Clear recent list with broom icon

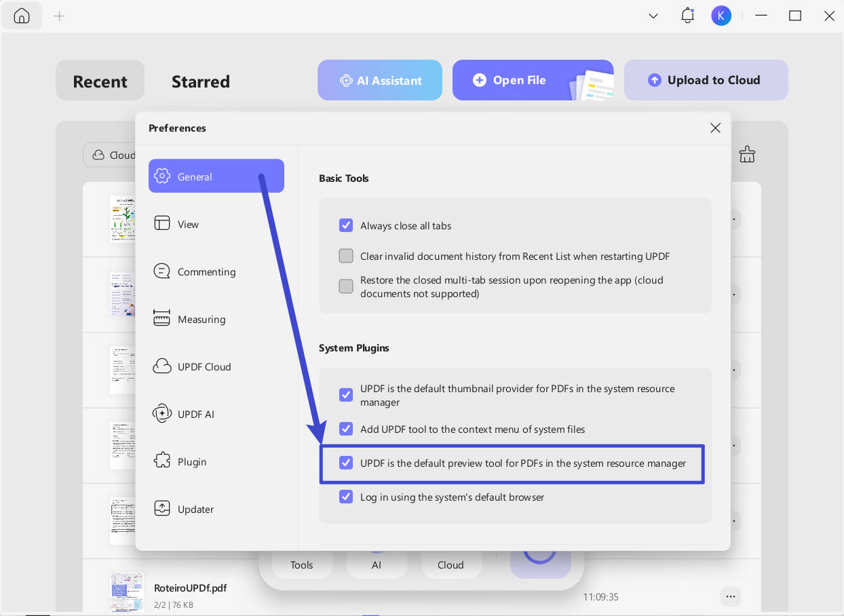747,154
